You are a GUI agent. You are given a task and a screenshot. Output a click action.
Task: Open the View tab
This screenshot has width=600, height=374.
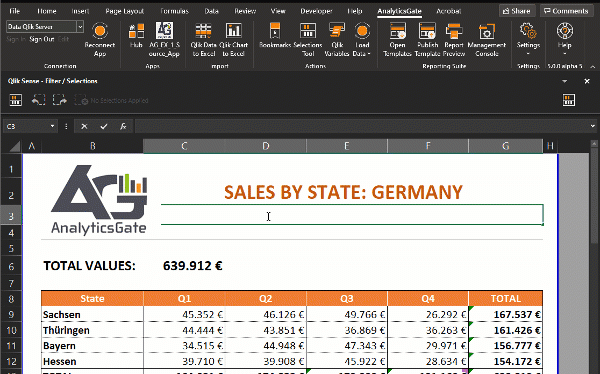coord(278,11)
